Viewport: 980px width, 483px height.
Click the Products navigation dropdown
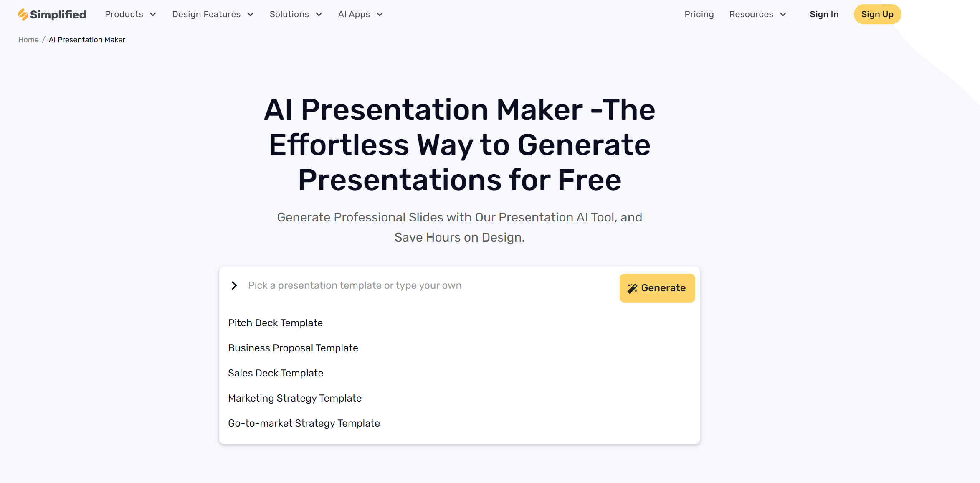tap(129, 14)
